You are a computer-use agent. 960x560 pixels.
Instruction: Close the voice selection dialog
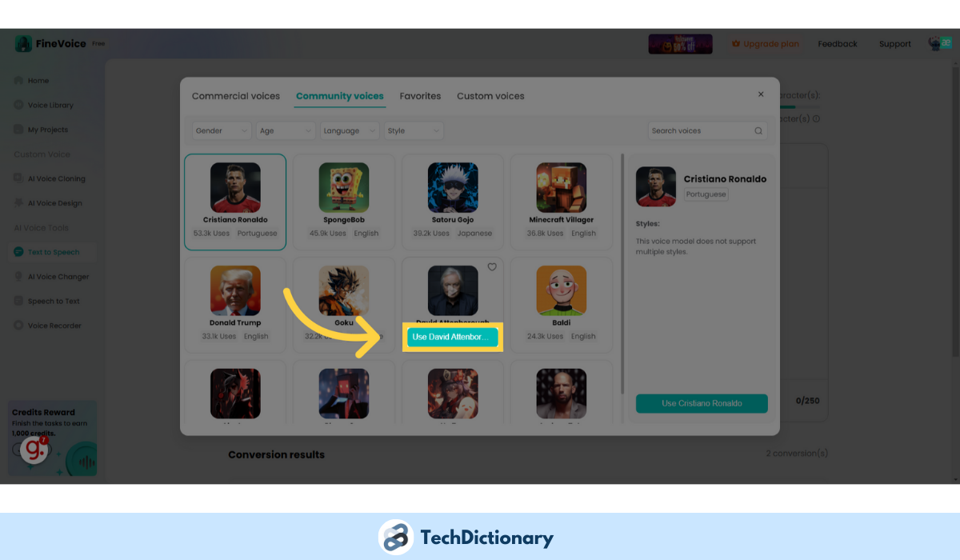761,94
